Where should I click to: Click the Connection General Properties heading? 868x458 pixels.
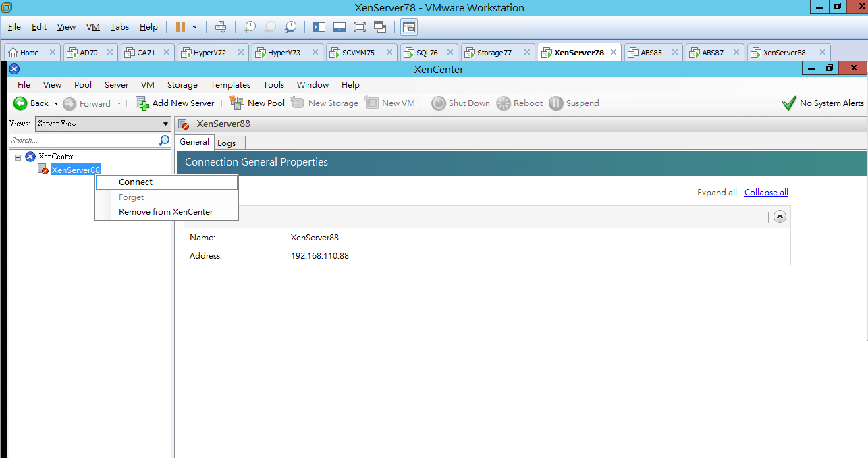point(256,162)
